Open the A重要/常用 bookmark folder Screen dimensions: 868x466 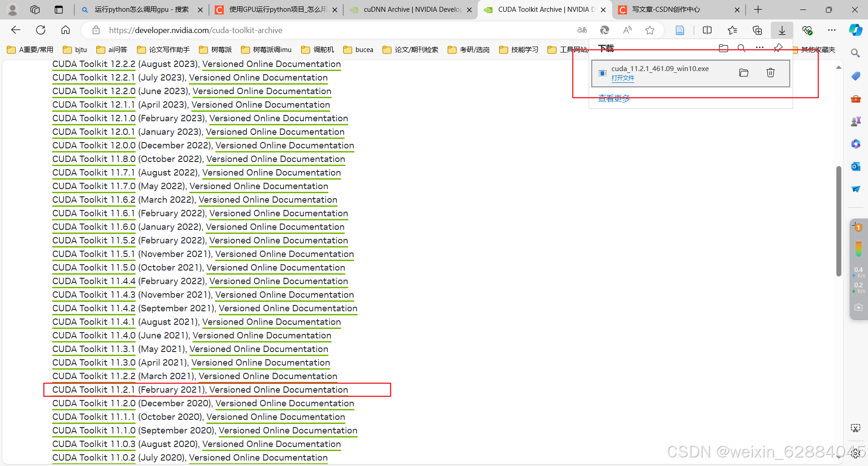tap(30, 49)
